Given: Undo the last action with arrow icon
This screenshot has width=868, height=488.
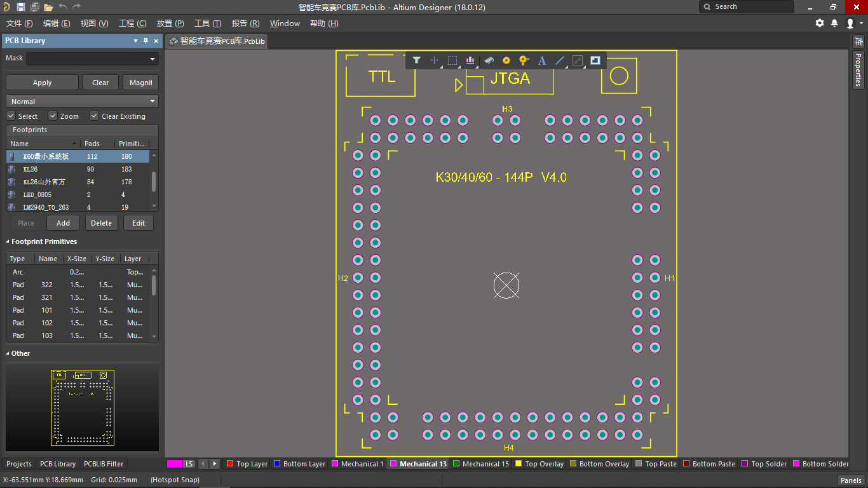Looking at the screenshot, I should (63, 6).
